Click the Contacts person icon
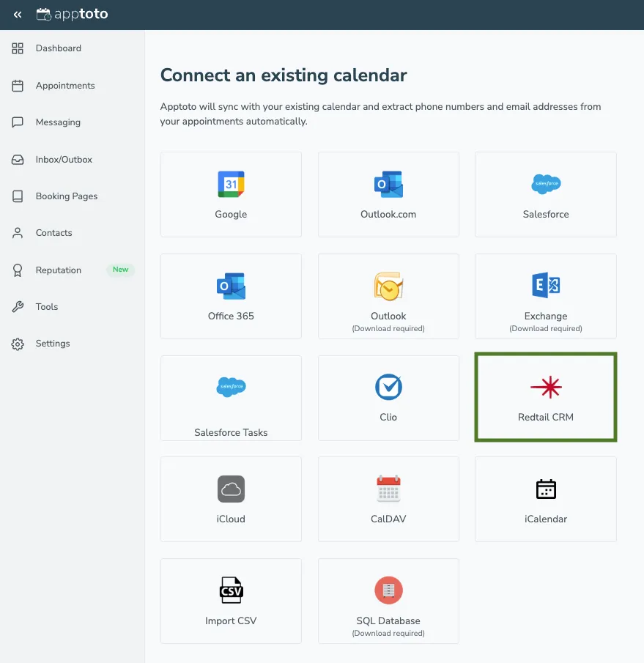This screenshot has height=663, width=644. click(x=18, y=233)
